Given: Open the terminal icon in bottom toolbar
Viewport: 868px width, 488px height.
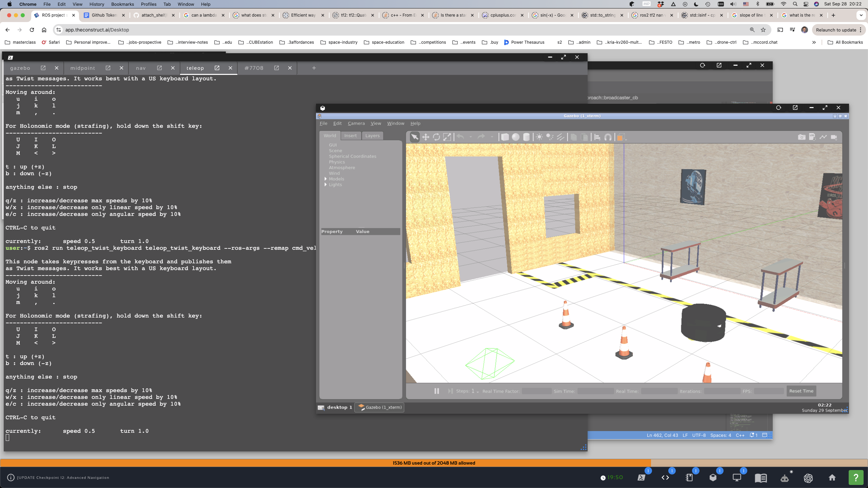Looking at the screenshot, I should tap(642, 477).
